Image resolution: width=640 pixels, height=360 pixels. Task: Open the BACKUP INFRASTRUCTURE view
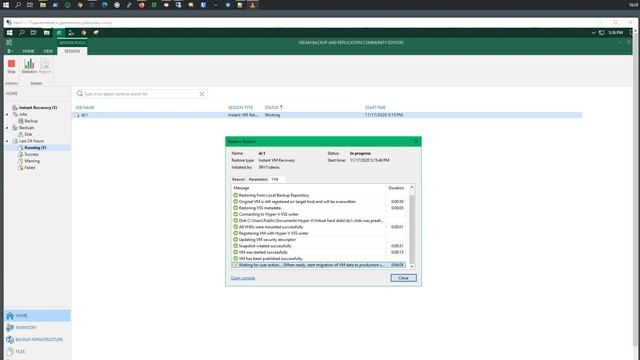click(x=37, y=339)
